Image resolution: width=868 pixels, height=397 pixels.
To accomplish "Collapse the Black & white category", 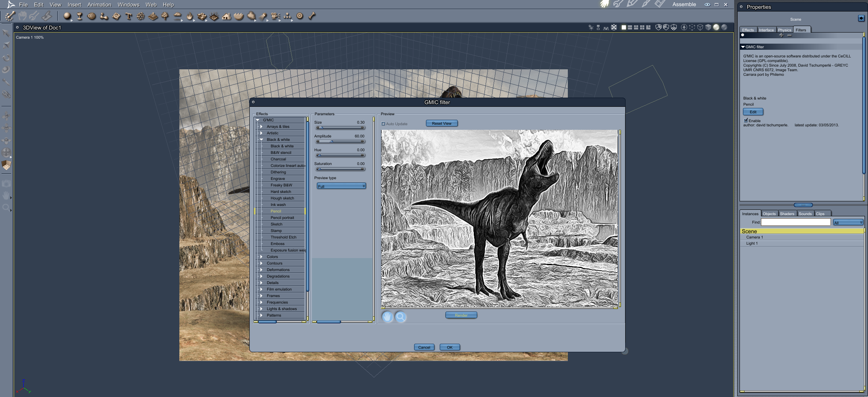I will [x=262, y=140].
